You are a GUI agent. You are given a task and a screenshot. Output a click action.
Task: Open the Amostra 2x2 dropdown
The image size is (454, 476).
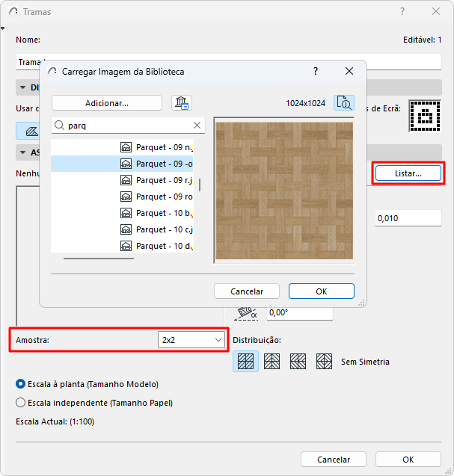191,340
